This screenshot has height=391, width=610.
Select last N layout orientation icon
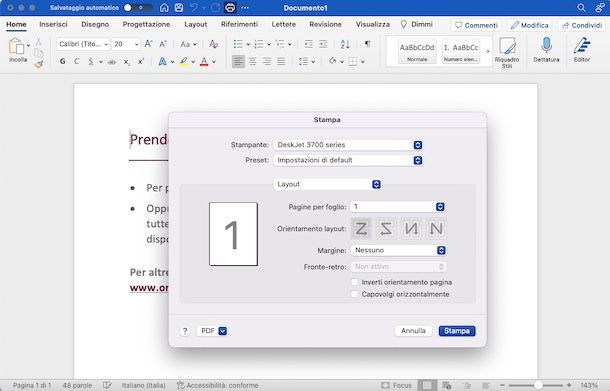click(x=436, y=228)
